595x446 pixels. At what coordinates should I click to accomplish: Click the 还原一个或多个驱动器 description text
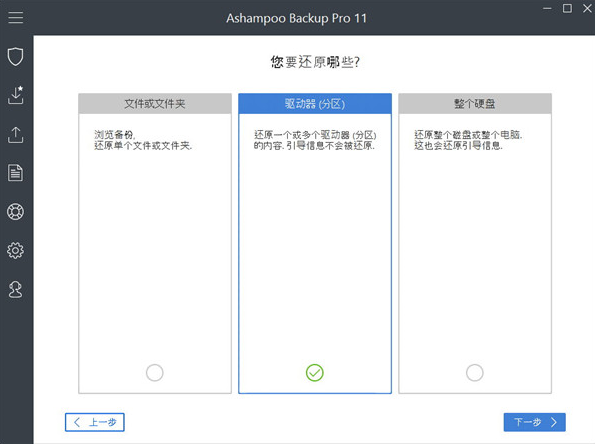(315, 140)
